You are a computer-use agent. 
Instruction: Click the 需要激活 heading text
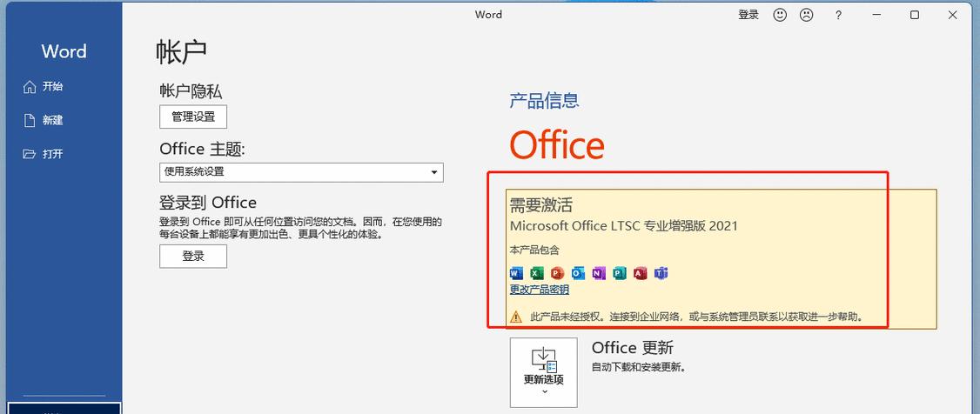[x=541, y=204]
